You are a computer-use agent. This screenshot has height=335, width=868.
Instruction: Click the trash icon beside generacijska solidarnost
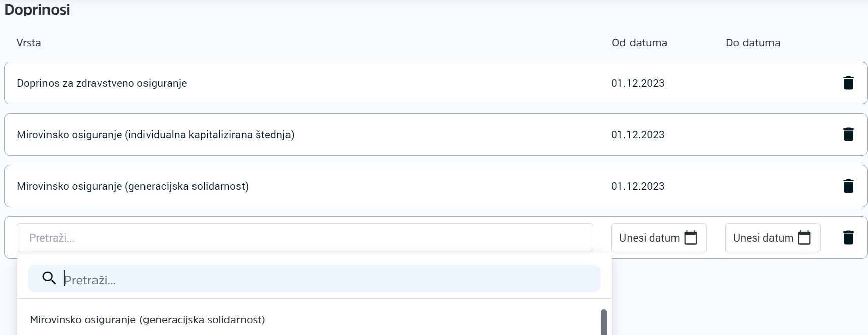(848, 186)
